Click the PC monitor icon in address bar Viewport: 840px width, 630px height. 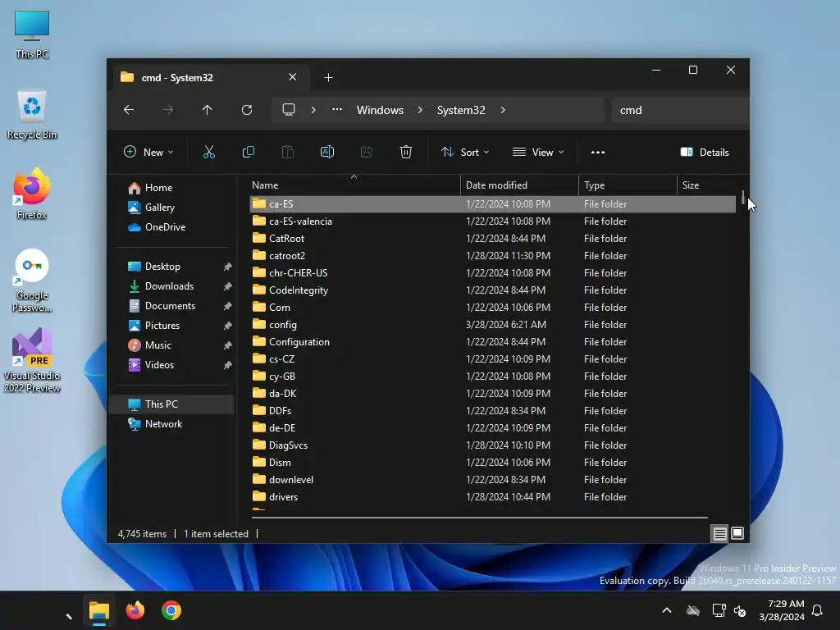pyautogui.click(x=289, y=110)
